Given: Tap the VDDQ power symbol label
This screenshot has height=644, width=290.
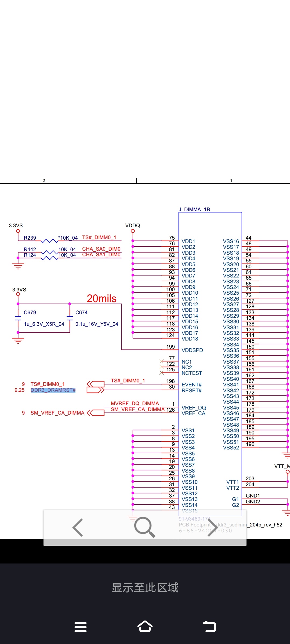Looking at the screenshot, I should click(133, 225).
